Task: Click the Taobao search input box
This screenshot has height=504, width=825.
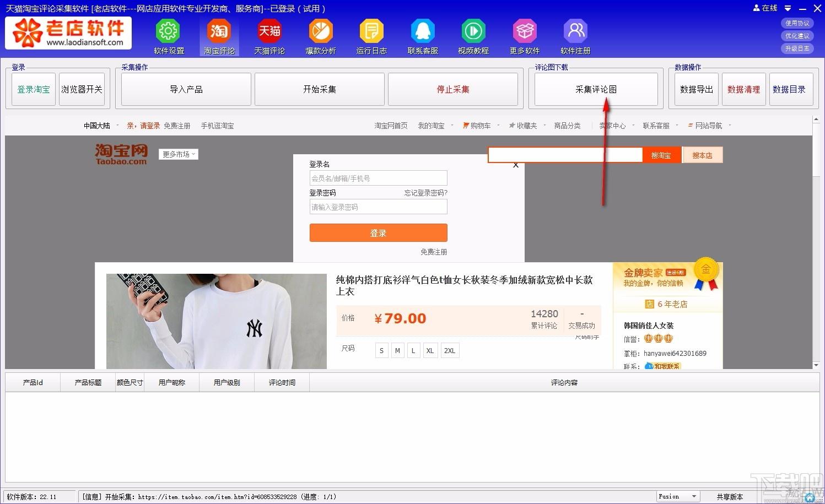Action: [x=565, y=155]
